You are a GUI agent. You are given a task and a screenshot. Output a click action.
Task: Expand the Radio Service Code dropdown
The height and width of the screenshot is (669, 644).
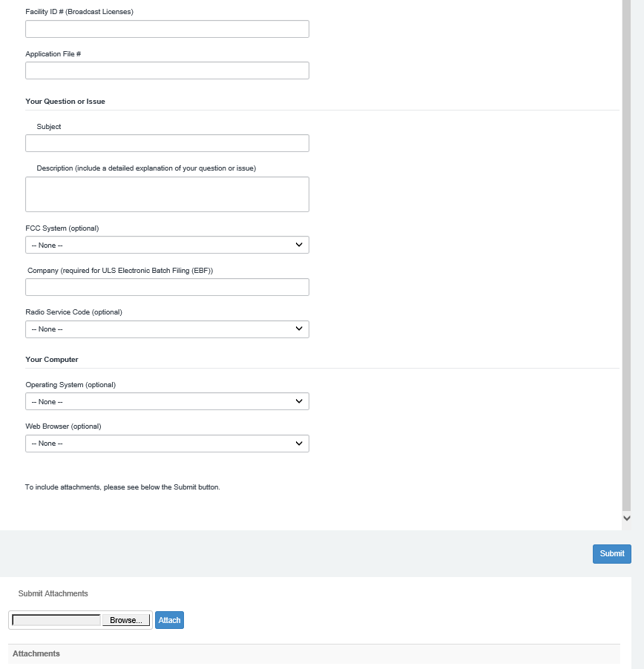pyautogui.click(x=167, y=329)
